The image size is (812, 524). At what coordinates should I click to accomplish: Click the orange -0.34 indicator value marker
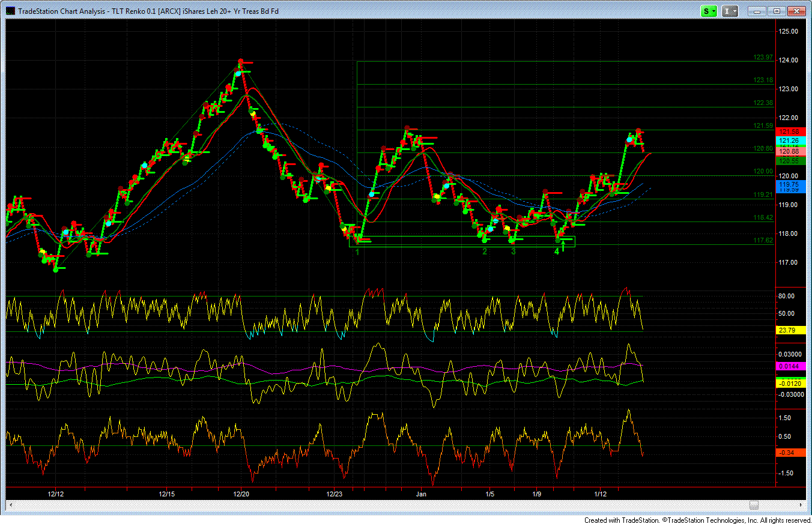790,453
